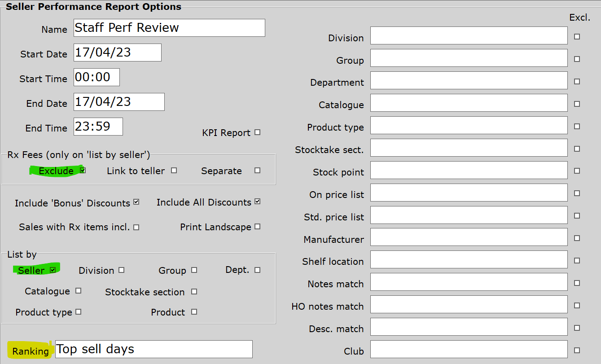The height and width of the screenshot is (364, 601).
Task: Click the End Time field
Action: 98,127
